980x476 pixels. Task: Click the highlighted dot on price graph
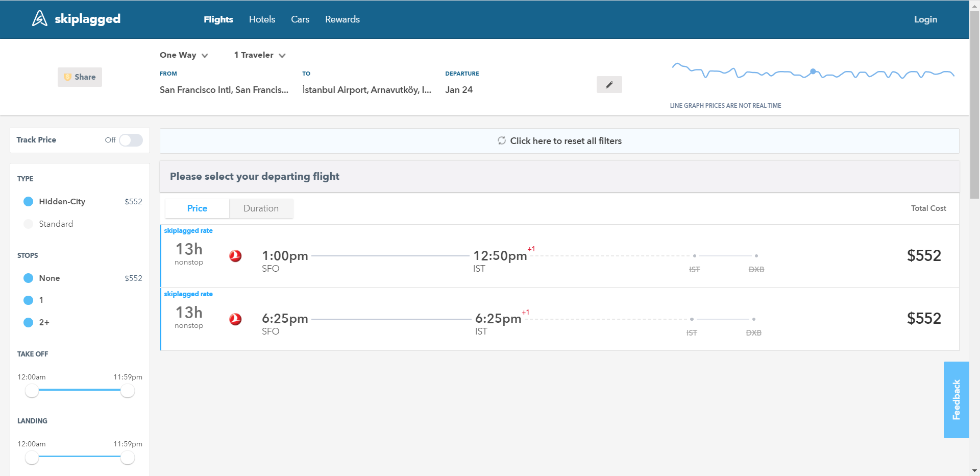pyautogui.click(x=813, y=72)
